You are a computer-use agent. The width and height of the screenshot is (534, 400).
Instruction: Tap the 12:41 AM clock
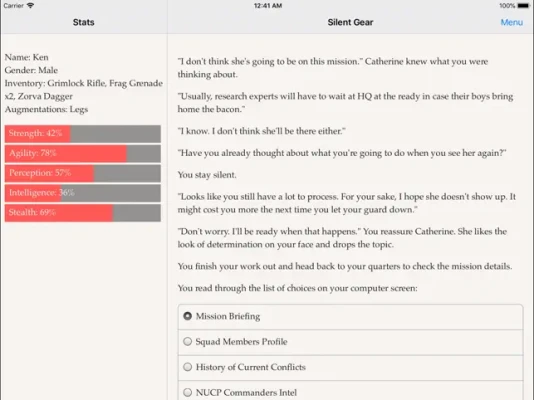click(268, 5)
